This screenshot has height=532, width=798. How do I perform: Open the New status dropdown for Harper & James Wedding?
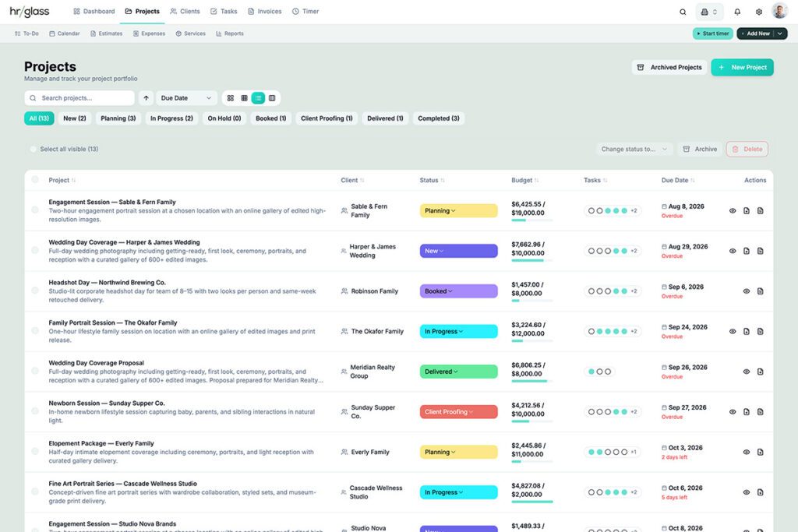coord(458,252)
